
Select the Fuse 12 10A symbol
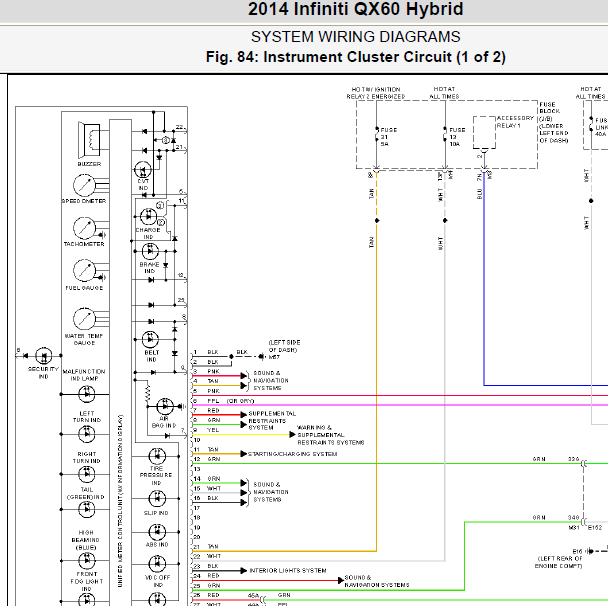[445, 134]
